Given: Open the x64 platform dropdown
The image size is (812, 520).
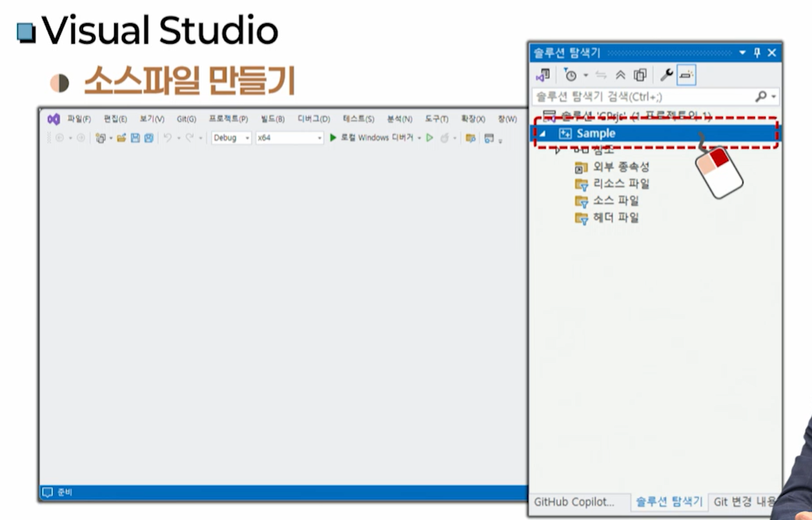Looking at the screenshot, I should (289, 138).
